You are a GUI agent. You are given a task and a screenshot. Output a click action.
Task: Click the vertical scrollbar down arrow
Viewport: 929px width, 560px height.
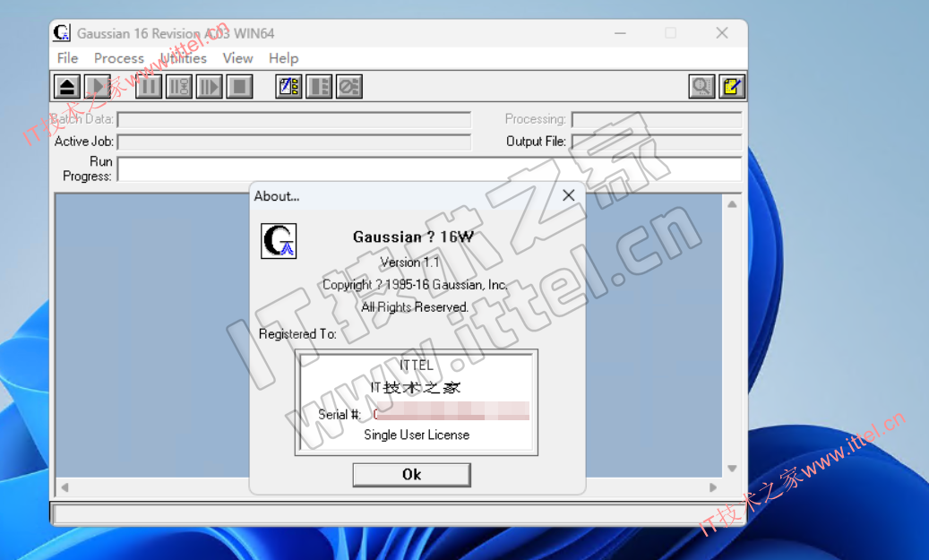pos(732,469)
